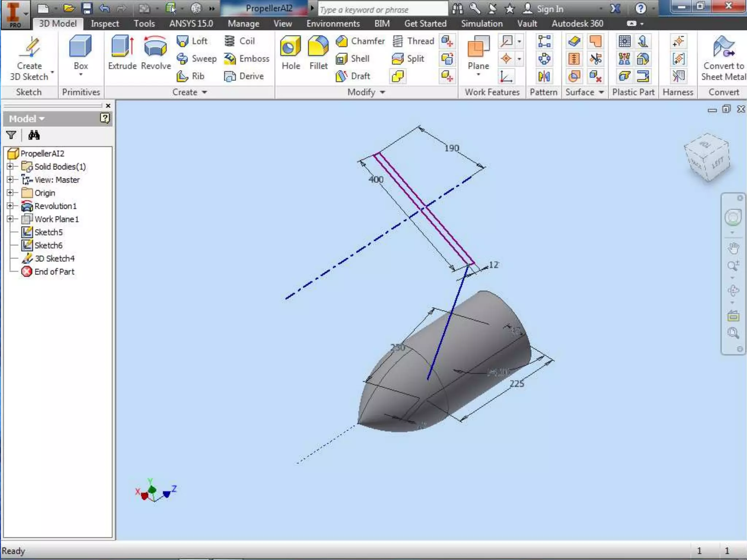Select Sketch5 in the browser tree

pyautogui.click(x=48, y=232)
